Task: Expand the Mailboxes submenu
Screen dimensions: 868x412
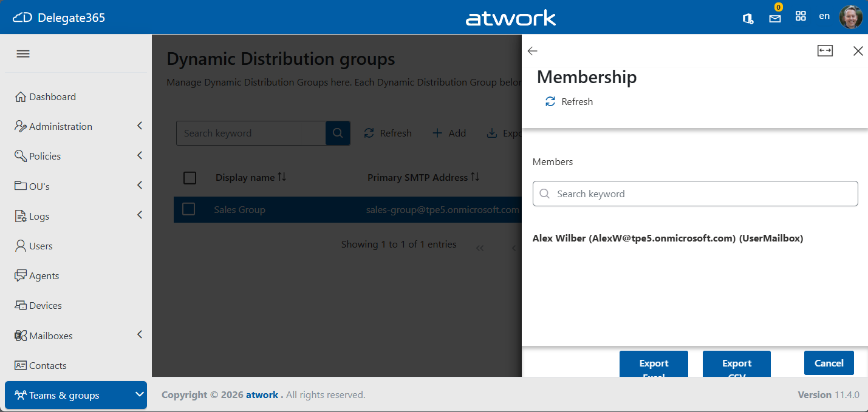Action: coord(140,335)
